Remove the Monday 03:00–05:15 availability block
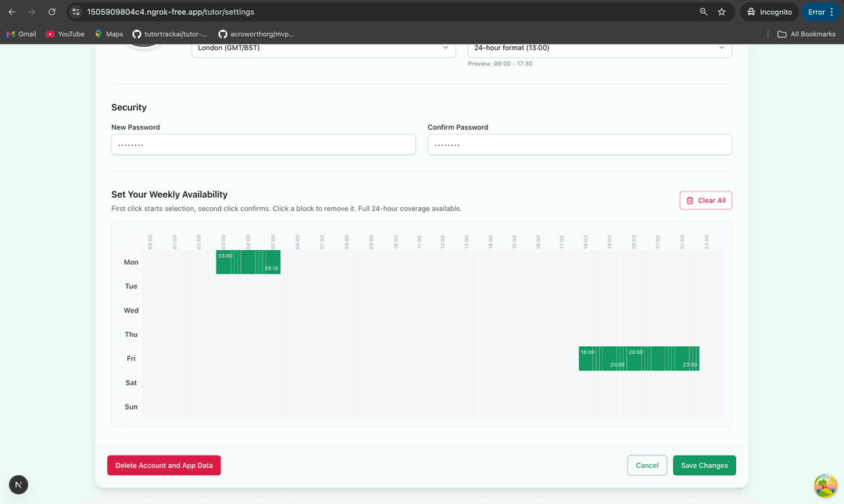The image size is (844, 504). click(x=249, y=262)
